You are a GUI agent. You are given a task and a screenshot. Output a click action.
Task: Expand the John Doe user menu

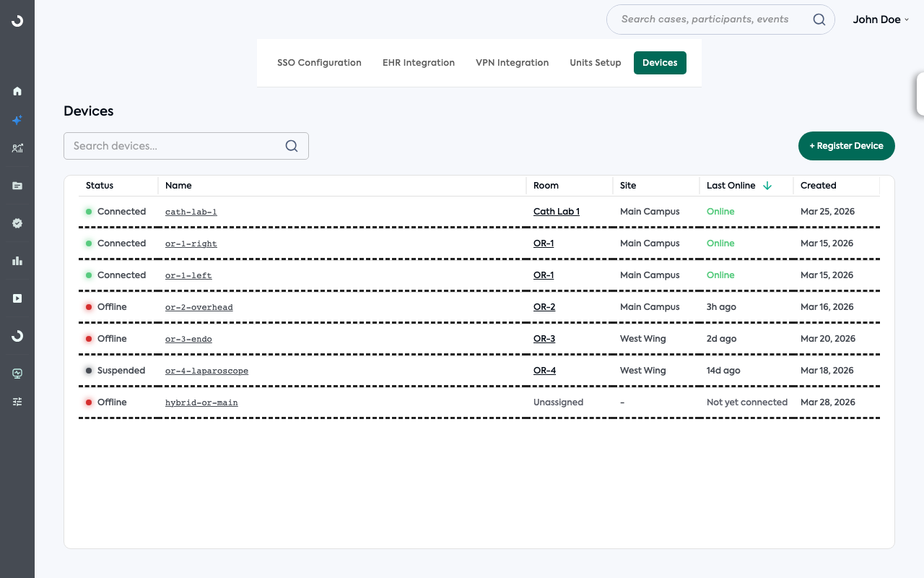click(x=881, y=20)
